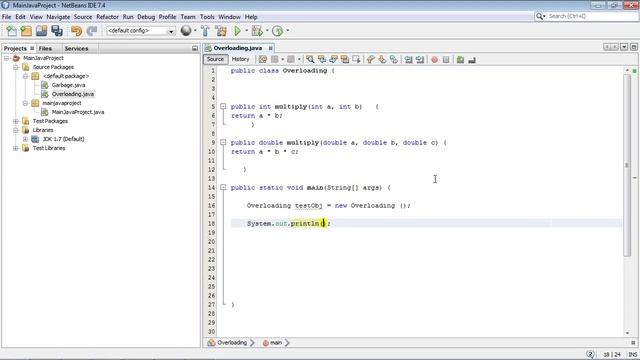
Task: Collapse the <default package> node
Action: tap(25, 76)
